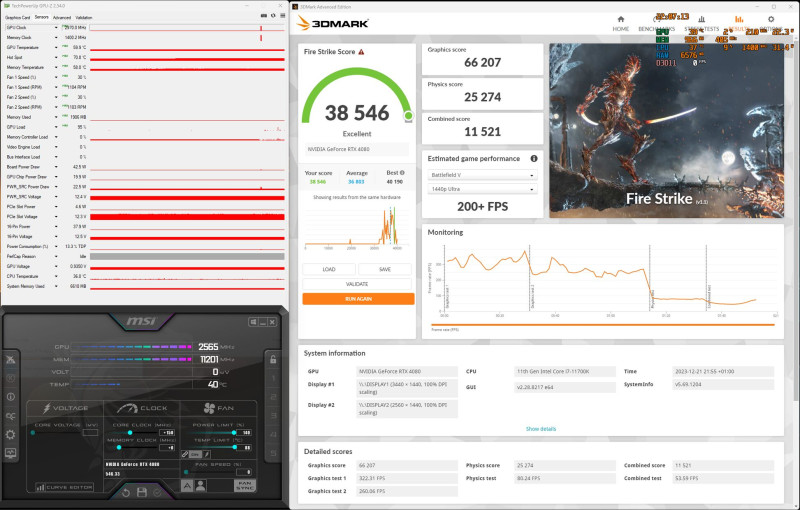Save Afterburner profile with floppy disk icon
Screen dimensions: 800x510
[x=142, y=492]
